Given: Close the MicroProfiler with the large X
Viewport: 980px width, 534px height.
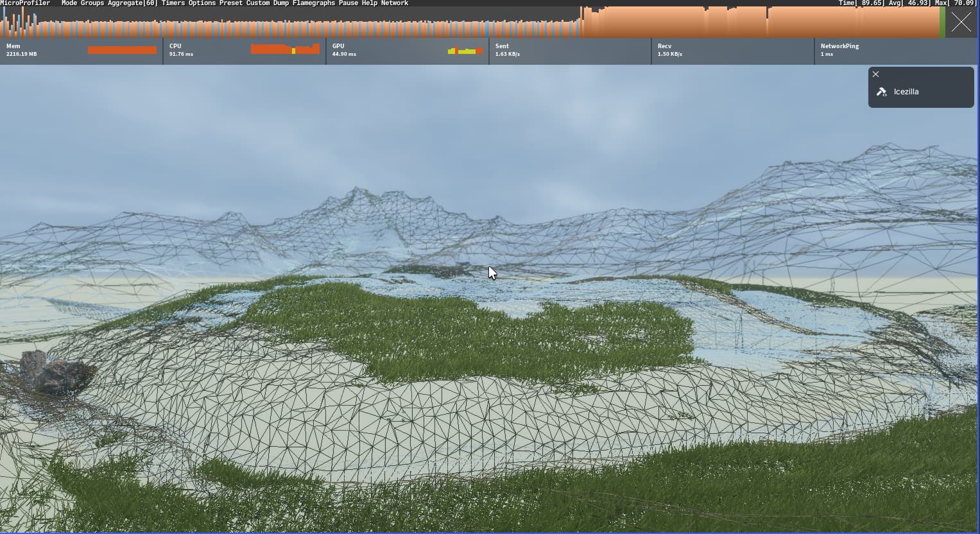Looking at the screenshot, I should click(x=961, y=22).
